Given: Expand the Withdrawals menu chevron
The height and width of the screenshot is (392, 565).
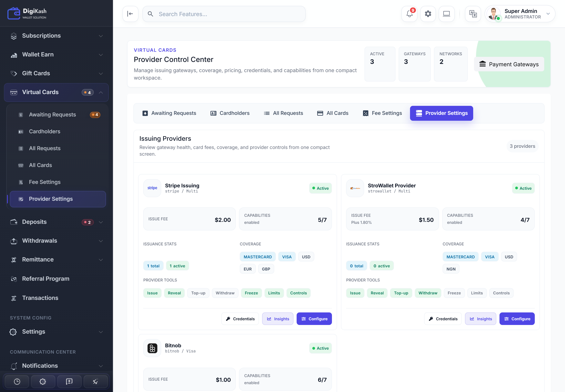Looking at the screenshot, I should click(x=101, y=241).
